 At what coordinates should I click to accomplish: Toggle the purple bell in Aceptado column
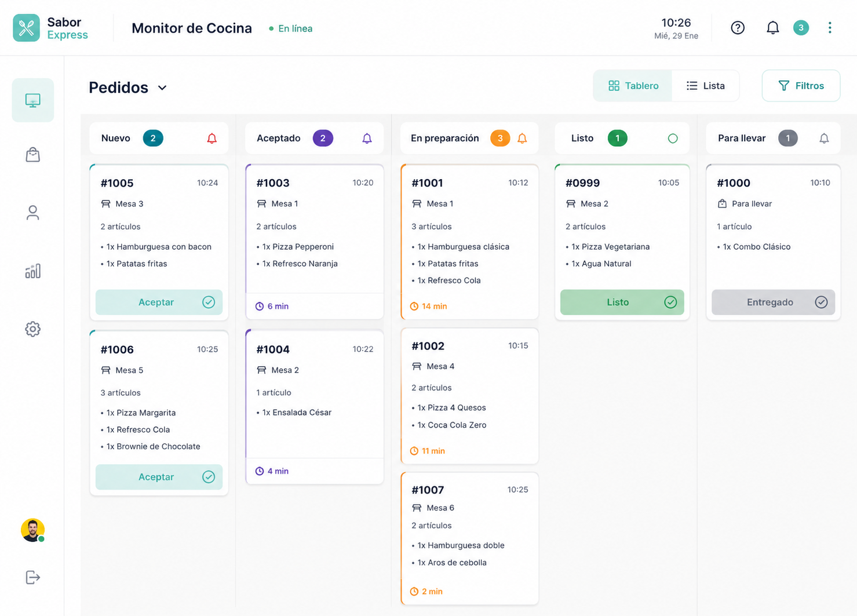click(x=367, y=138)
